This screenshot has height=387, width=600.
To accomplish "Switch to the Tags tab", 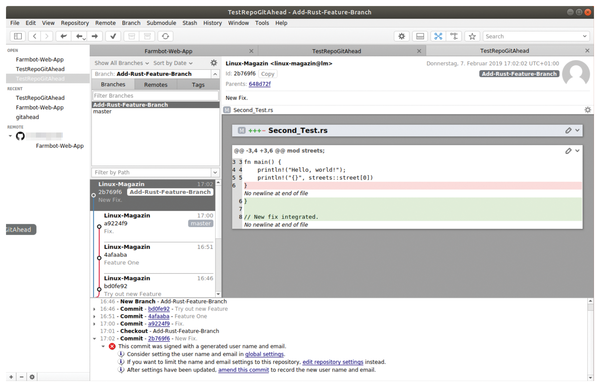I will pyautogui.click(x=198, y=85).
